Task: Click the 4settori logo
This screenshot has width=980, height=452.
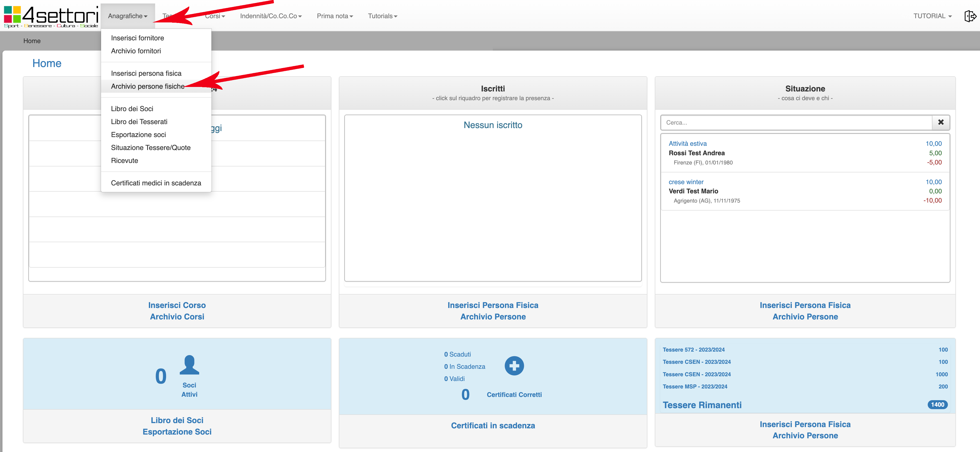Action: [51, 16]
